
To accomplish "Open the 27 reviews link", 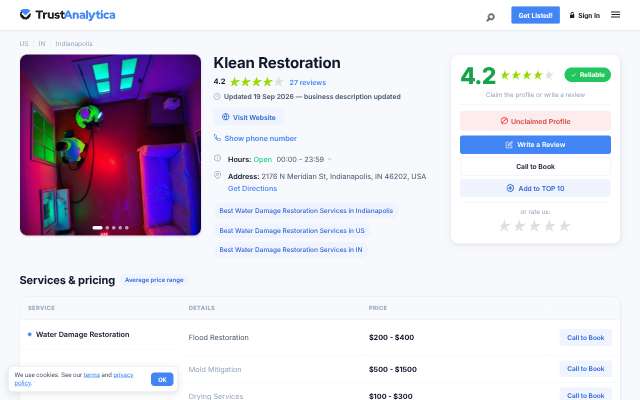I will pos(307,82).
